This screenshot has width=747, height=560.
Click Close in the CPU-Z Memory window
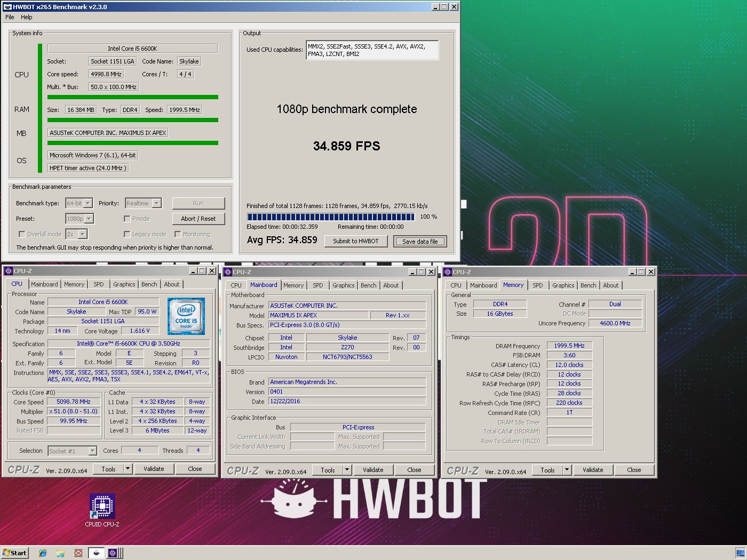pos(634,470)
